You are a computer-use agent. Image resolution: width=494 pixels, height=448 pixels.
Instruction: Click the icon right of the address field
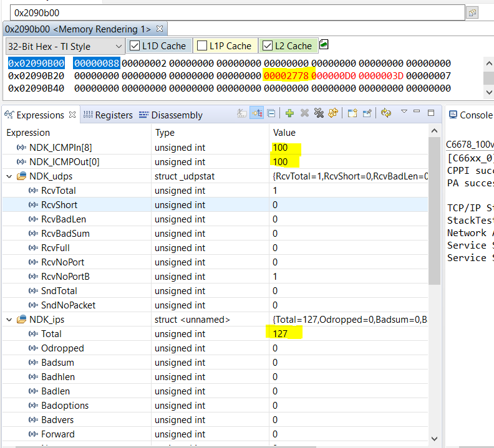(x=472, y=13)
